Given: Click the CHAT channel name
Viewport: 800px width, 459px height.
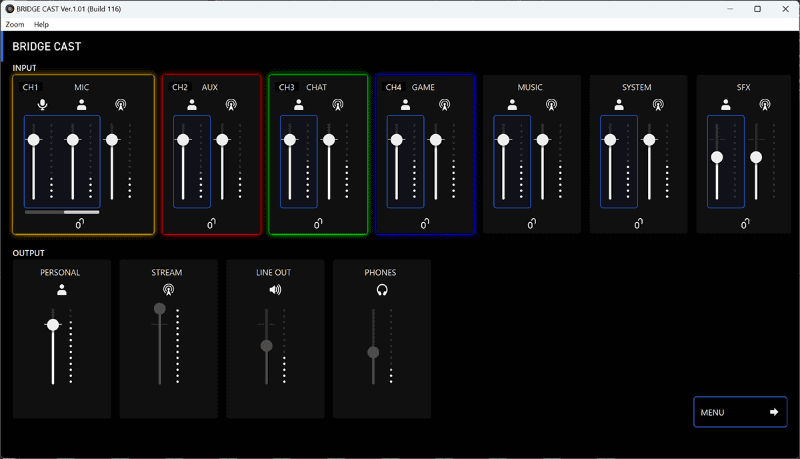Looking at the screenshot, I should [x=316, y=87].
